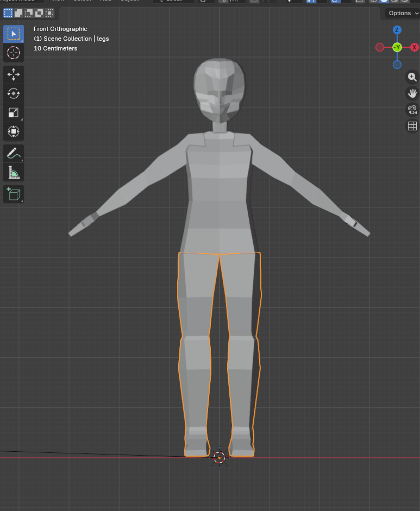Set selection mode to intersect selection
The width and height of the screenshot is (420, 511).
coord(49,13)
